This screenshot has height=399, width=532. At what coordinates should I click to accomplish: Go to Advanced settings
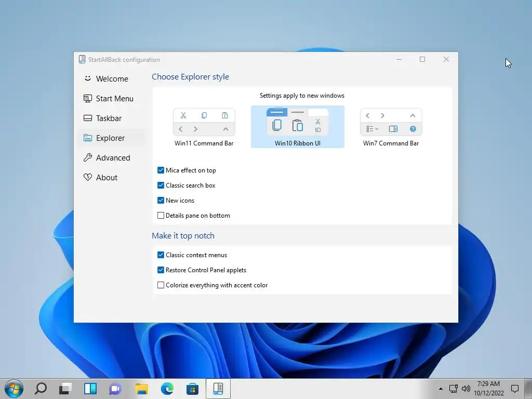(x=111, y=158)
